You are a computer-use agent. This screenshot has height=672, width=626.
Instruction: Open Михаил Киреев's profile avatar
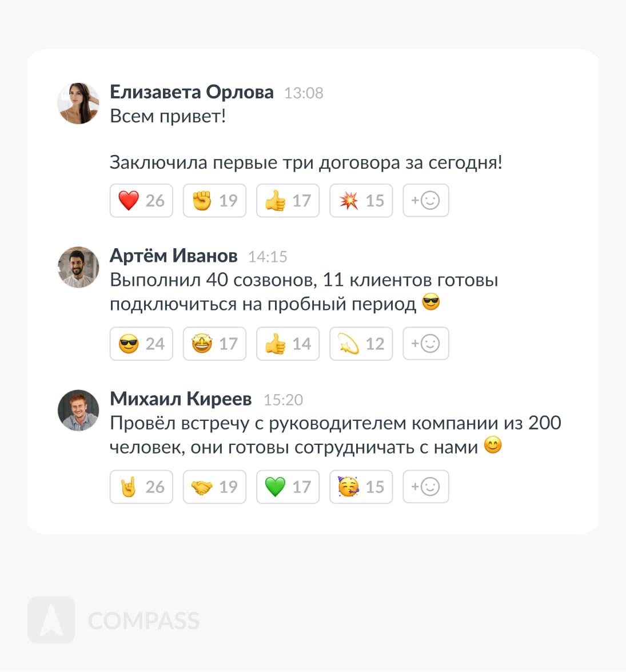(x=78, y=410)
